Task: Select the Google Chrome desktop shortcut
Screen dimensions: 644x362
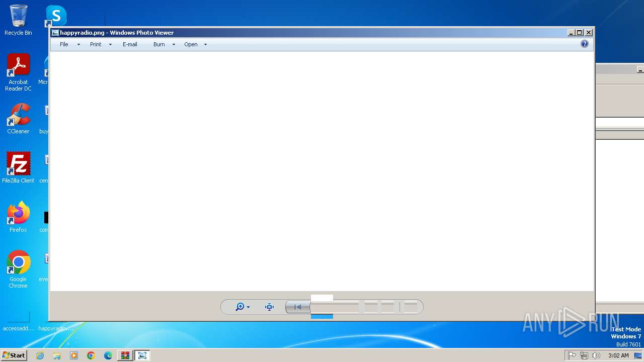Action: click(18, 269)
